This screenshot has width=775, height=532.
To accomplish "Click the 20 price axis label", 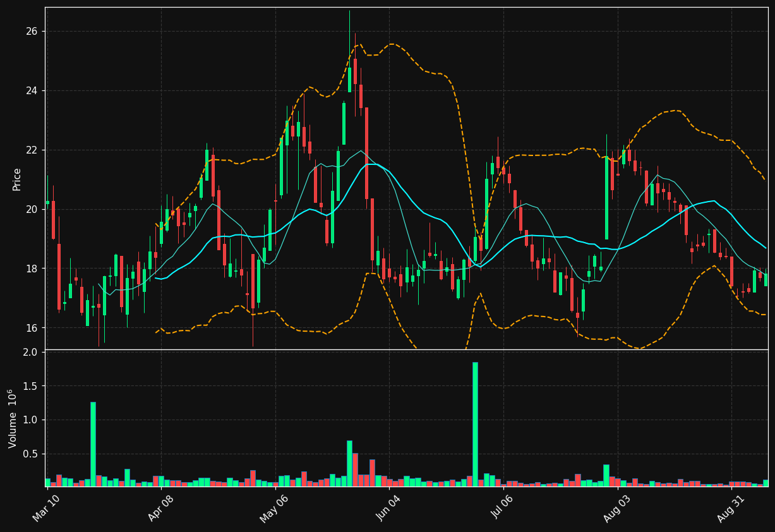I will (32, 209).
